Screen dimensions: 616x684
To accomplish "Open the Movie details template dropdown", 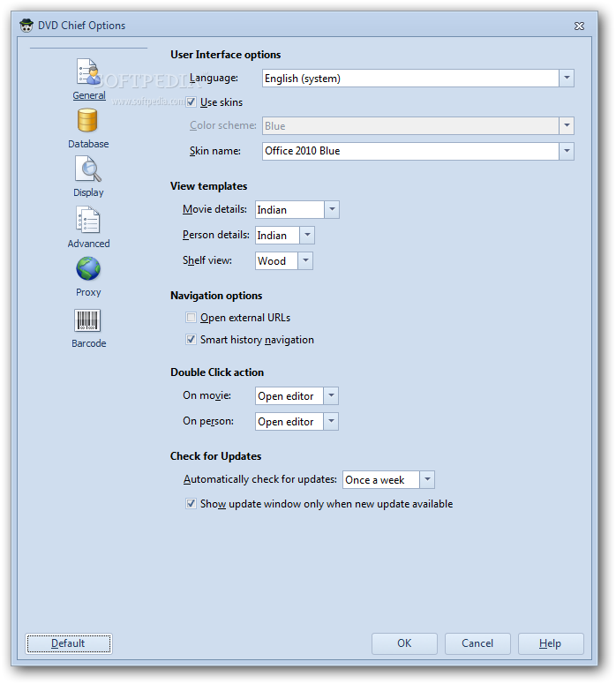I will (x=332, y=209).
